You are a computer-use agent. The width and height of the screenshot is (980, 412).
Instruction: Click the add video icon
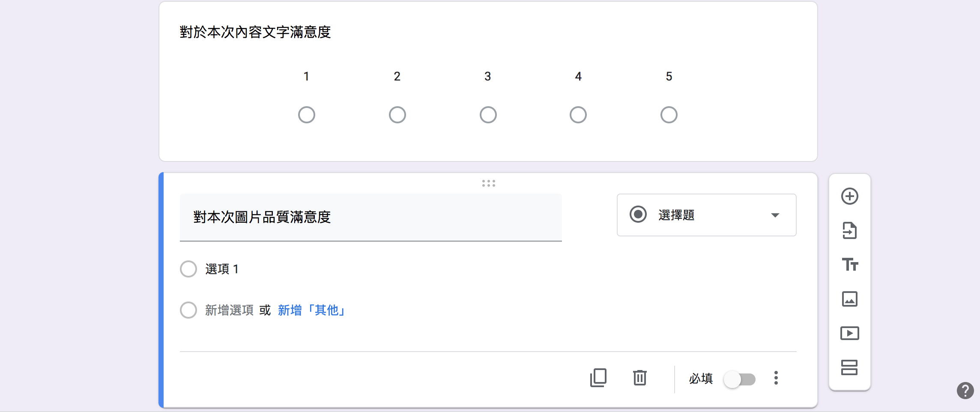point(849,333)
